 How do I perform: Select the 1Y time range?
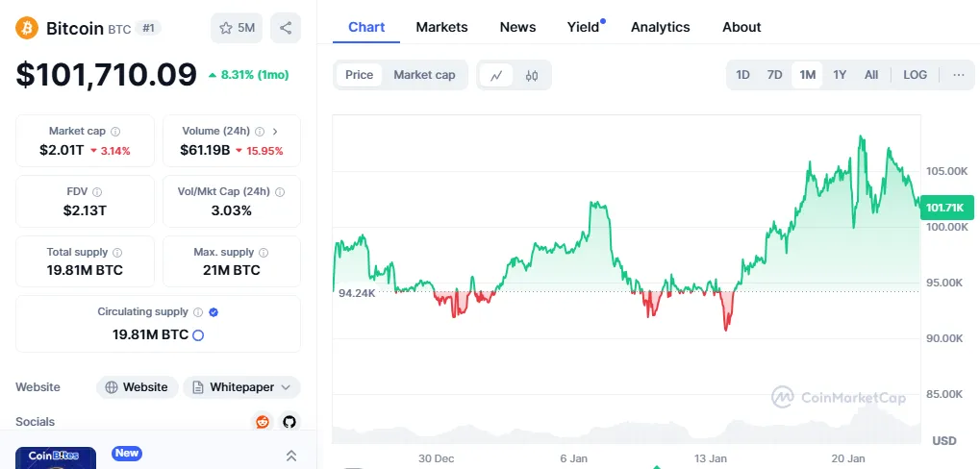[x=840, y=75]
